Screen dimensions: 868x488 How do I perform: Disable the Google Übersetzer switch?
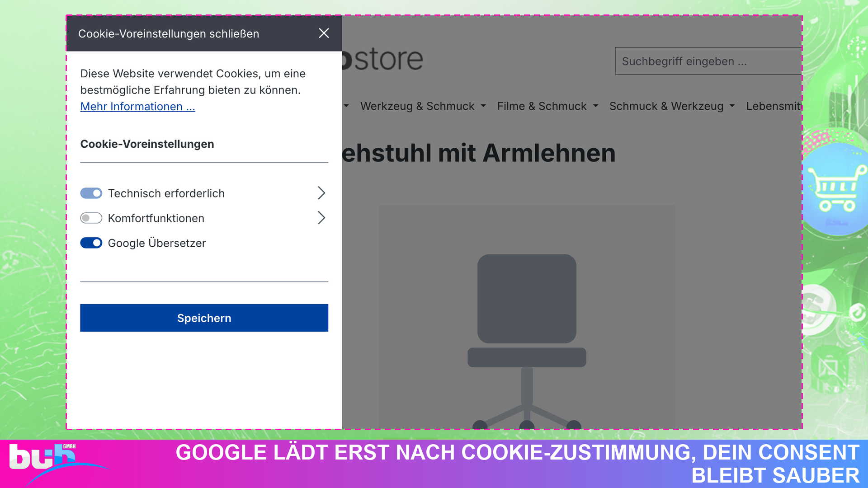coord(91,243)
